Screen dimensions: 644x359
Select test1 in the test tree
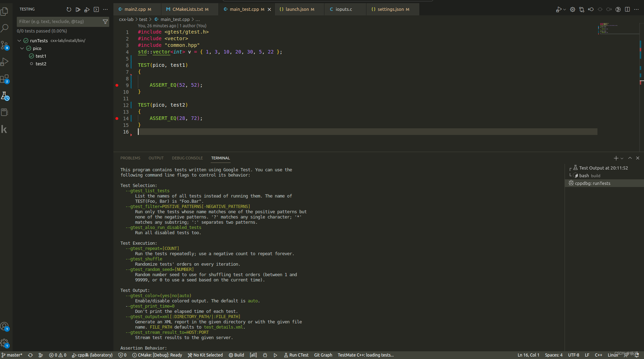pyautogui.click(x=41, y=56)
